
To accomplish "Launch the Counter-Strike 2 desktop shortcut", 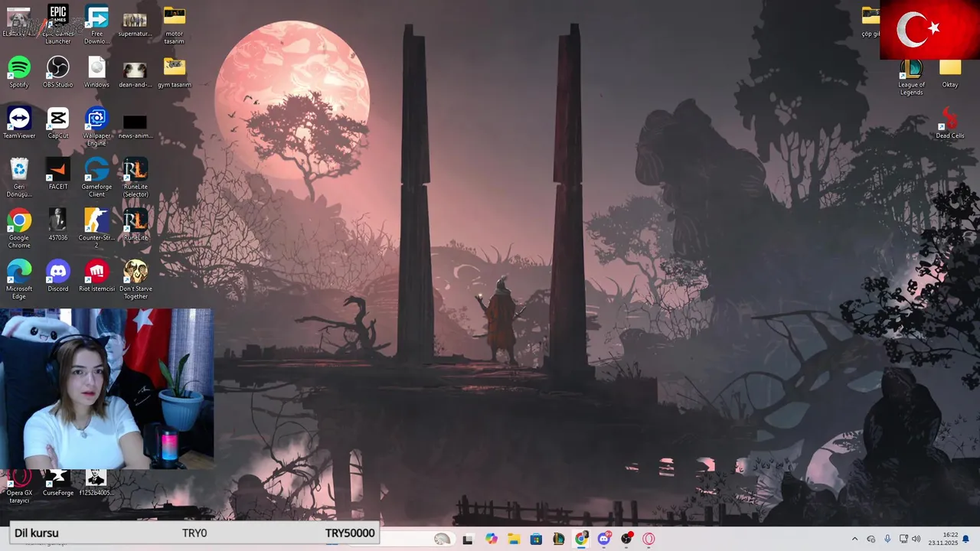I will click(x=96, y=229).
